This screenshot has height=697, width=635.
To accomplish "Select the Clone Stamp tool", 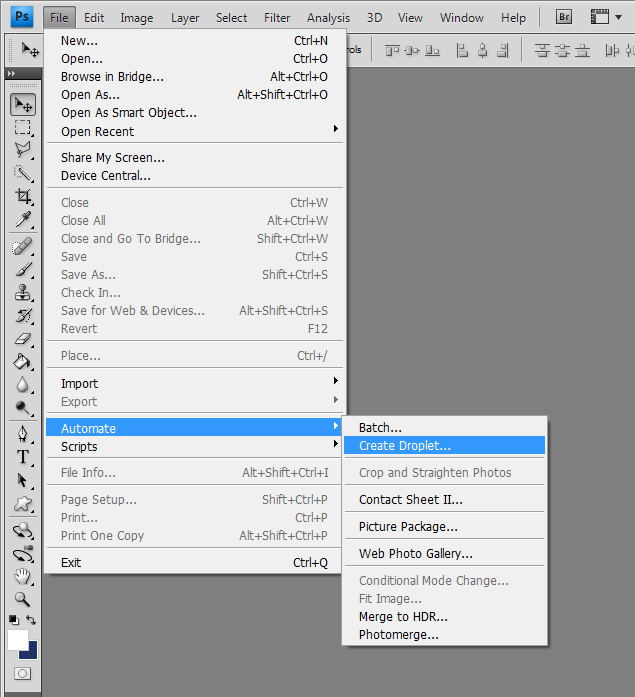I will 23,292.
